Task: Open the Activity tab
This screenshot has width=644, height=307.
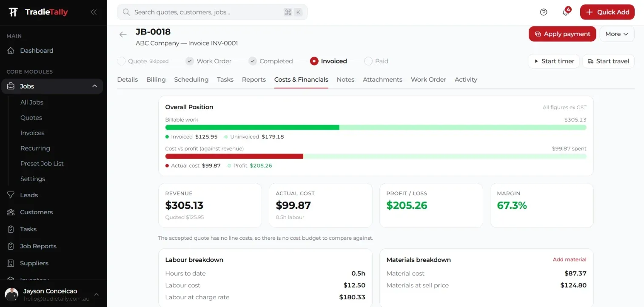Action: pyautogui.click(x=466, y=80)
